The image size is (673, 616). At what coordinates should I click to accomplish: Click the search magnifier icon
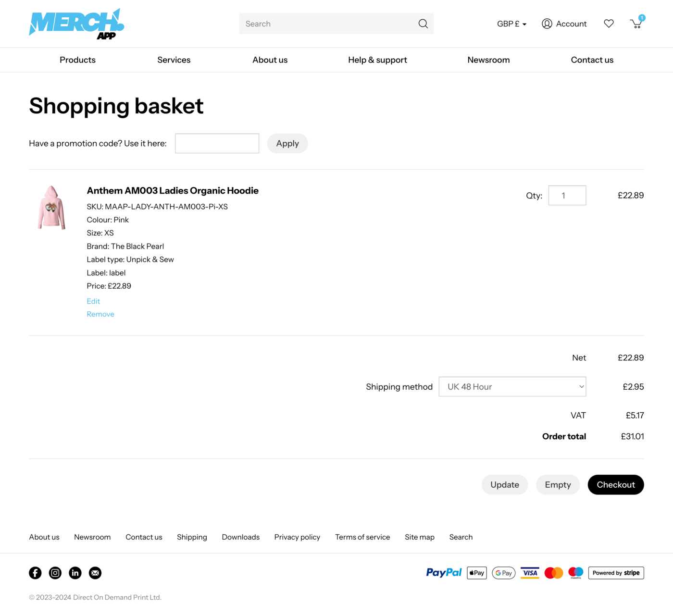click(x=423, y=24)
